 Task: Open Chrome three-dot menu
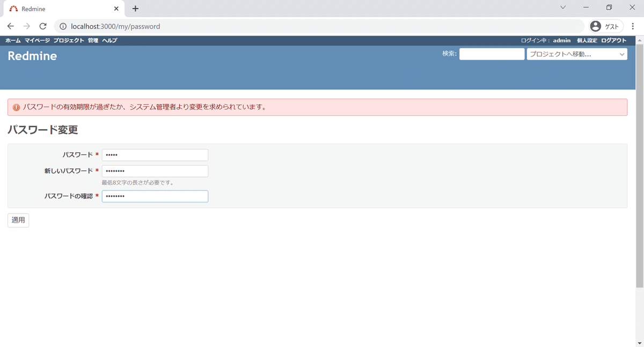pyautogui.click(x=633, y=26)
